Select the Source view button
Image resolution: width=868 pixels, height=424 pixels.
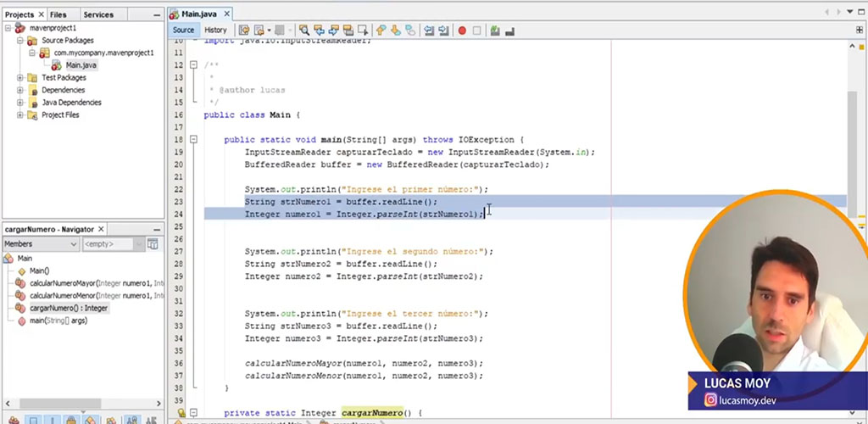(x=183, y=31)
